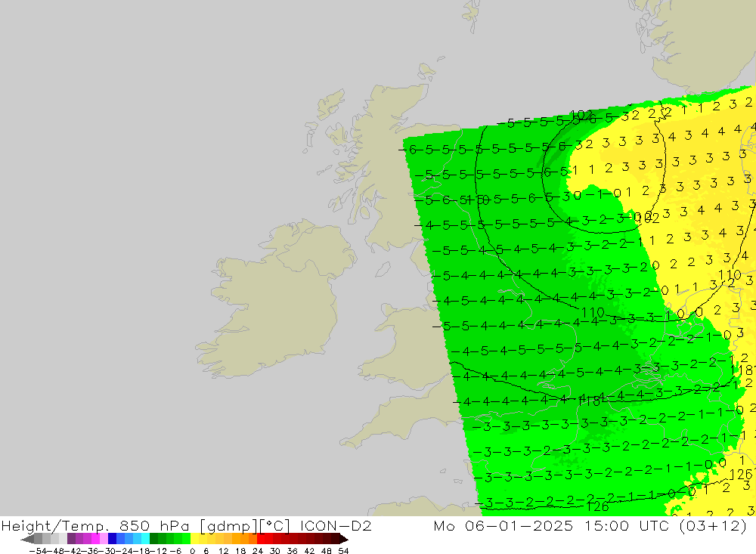This screenshot has height=554, width=756.
Task: Click the '12' legend scale value
Action: pos(223,551)
